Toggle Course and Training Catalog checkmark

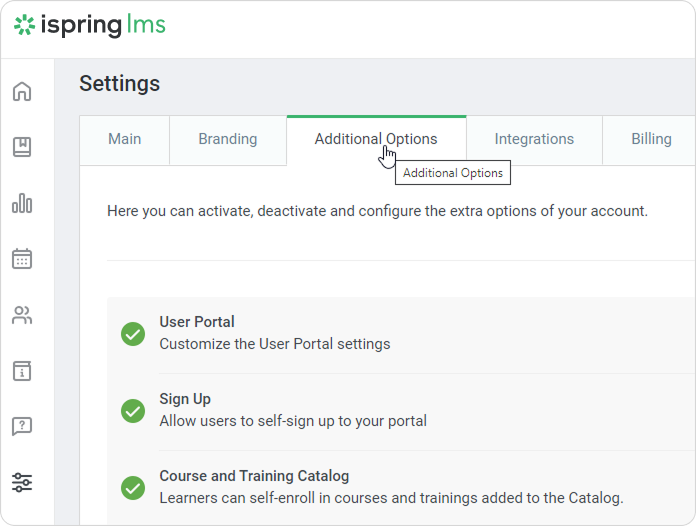(x=133, y=487)
